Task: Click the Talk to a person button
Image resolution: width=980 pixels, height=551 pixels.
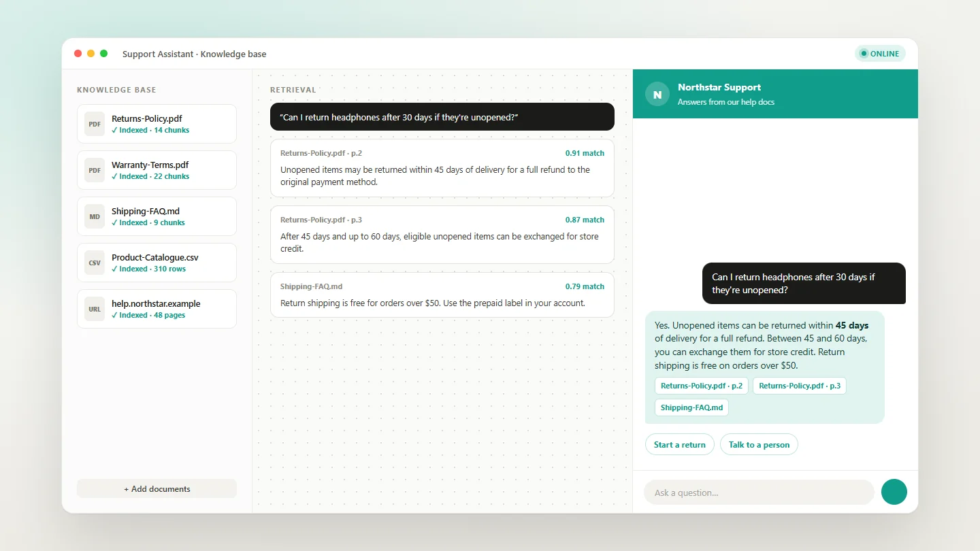Action: coord(759,445)
